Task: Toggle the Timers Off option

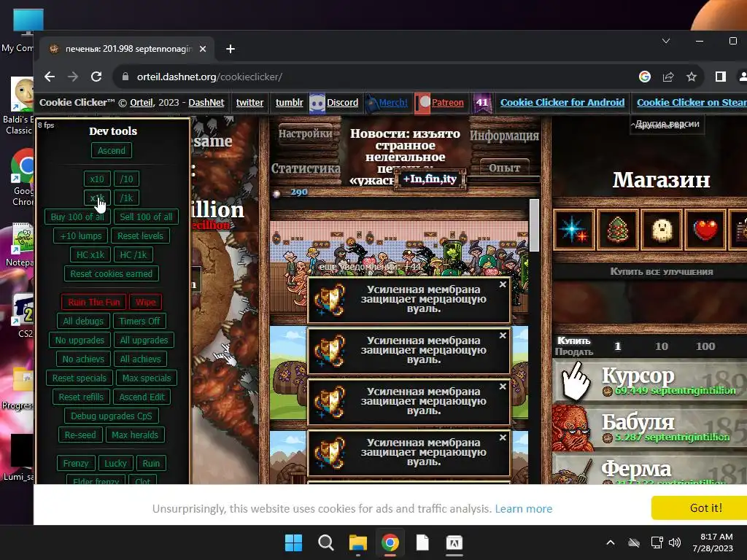Action: tap(139, 321)
